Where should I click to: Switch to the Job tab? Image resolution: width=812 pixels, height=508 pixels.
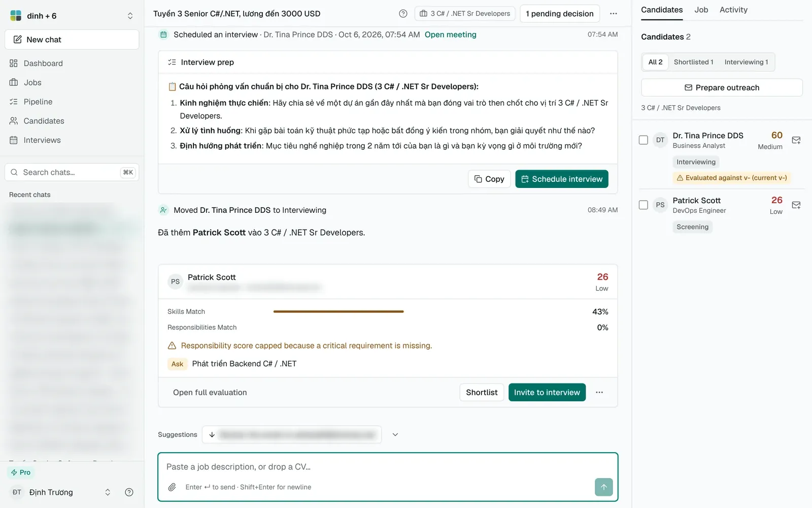click(x=701, y=10)
